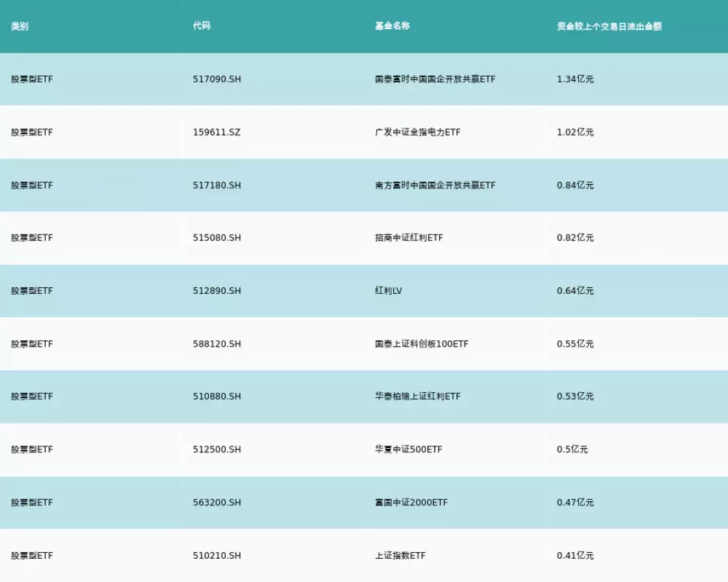Image resolution: width=728 pixels, height=582 pixels.
Task: Click fund name 国泰富时中国国企开放共赢ETF
Action: tap(435, 79)
